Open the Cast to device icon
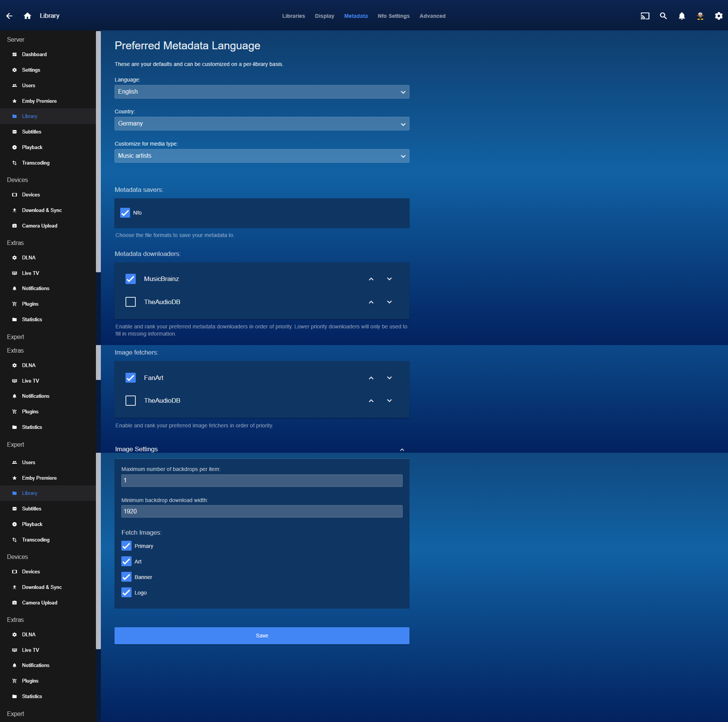Screen dimensions: 728x722 (x=645, y=16)
